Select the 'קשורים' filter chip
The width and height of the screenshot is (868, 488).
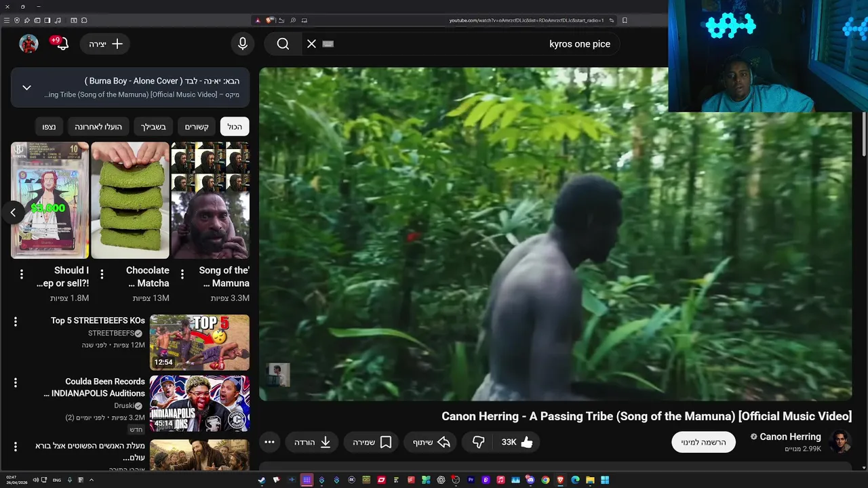click(x=197, y=127)
